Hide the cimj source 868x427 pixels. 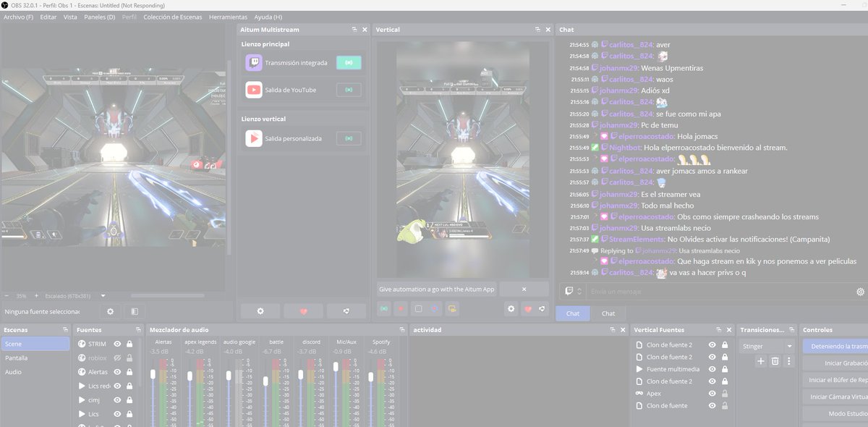116,399
